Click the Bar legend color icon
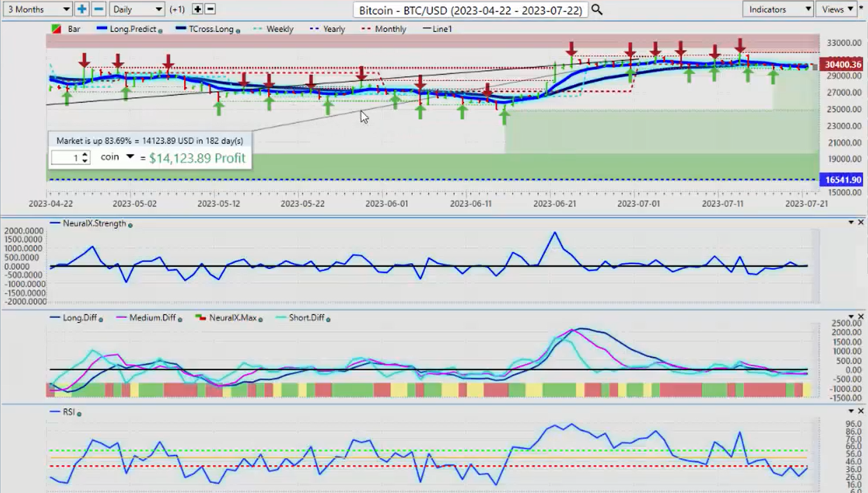This screenshot has height=493, width=868. [55, 29]
